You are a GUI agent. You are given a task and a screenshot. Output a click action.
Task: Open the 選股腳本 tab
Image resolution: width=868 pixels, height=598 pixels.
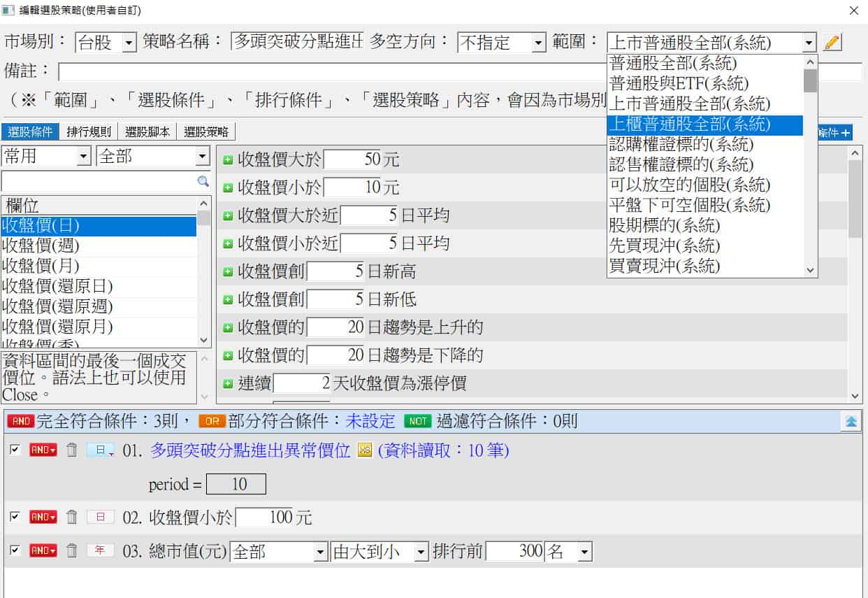coord(147,131)
